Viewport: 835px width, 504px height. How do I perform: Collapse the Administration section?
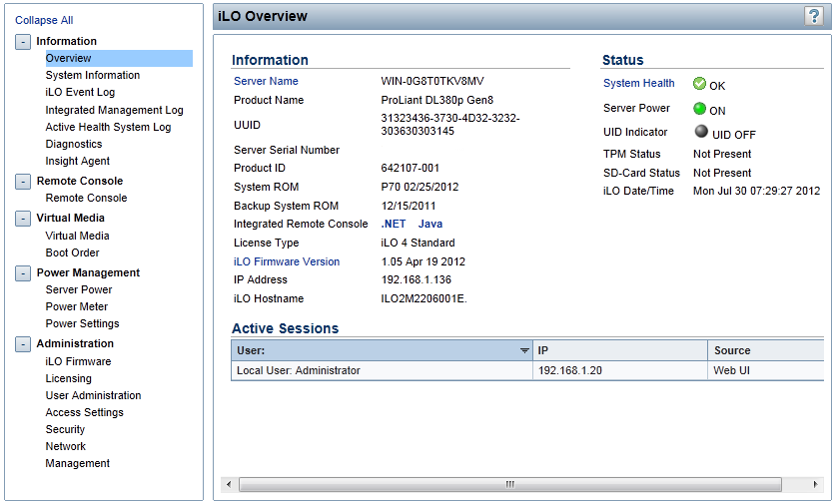(x=23, y=344)
